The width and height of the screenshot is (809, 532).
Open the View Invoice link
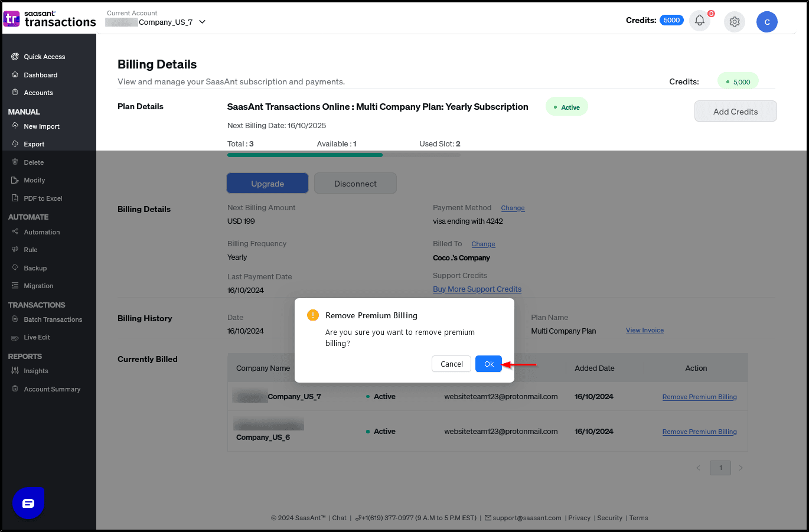(x=645, y=330)
